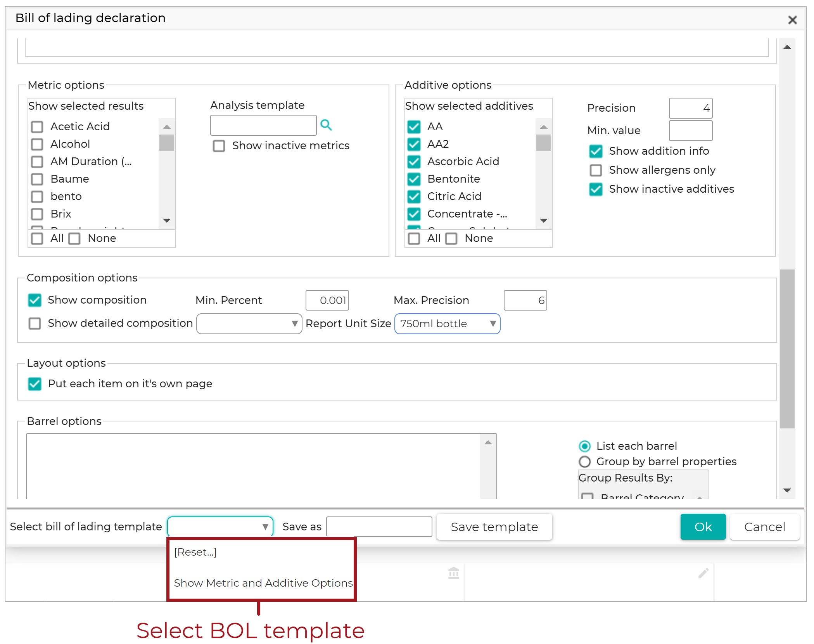Select All in Show selected additives
Viewport: 814px width, 644px height.
coord(414,238)
